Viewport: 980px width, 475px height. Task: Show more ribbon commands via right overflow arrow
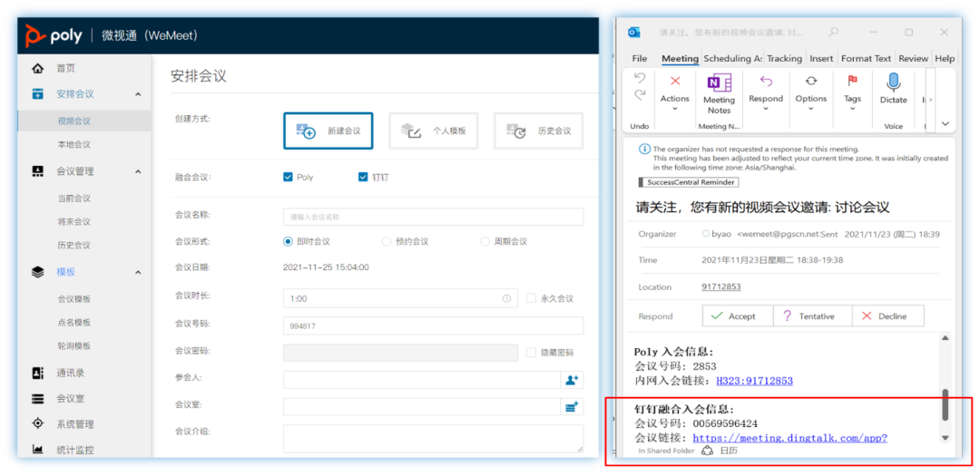pyautogui.click(x=931, y=99)
